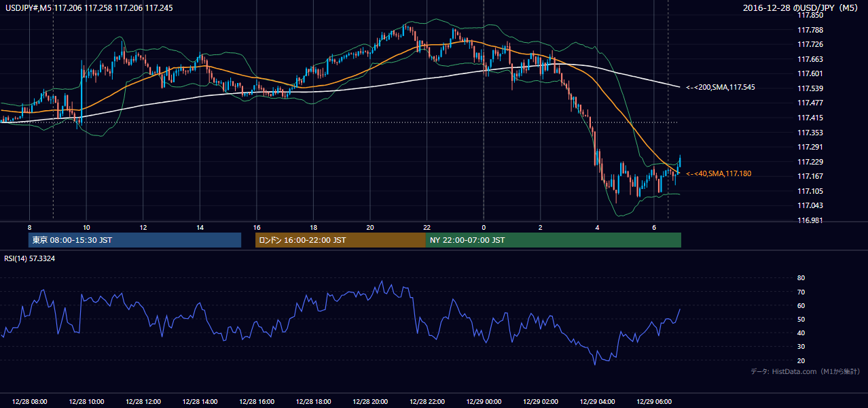Select the 東京 08:00-15:30 JST session bar

click(134, 240)
